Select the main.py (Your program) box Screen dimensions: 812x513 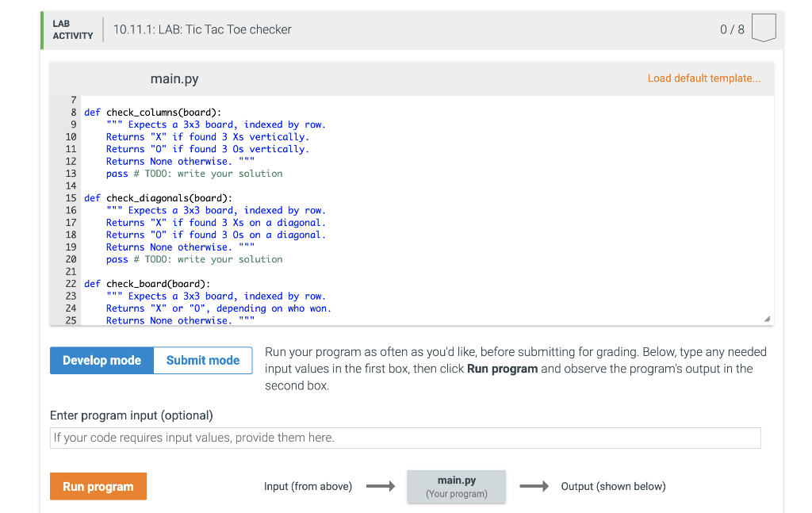(456, 486)
